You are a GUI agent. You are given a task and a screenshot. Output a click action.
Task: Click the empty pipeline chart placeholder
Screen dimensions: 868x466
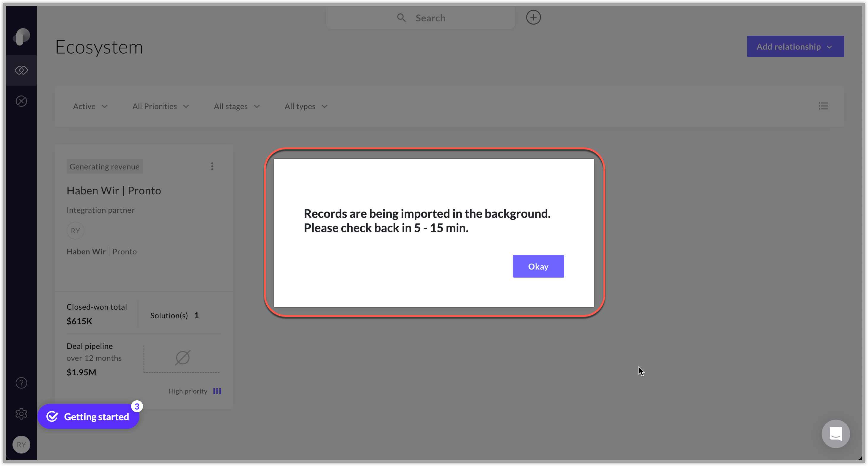point(182,358)
